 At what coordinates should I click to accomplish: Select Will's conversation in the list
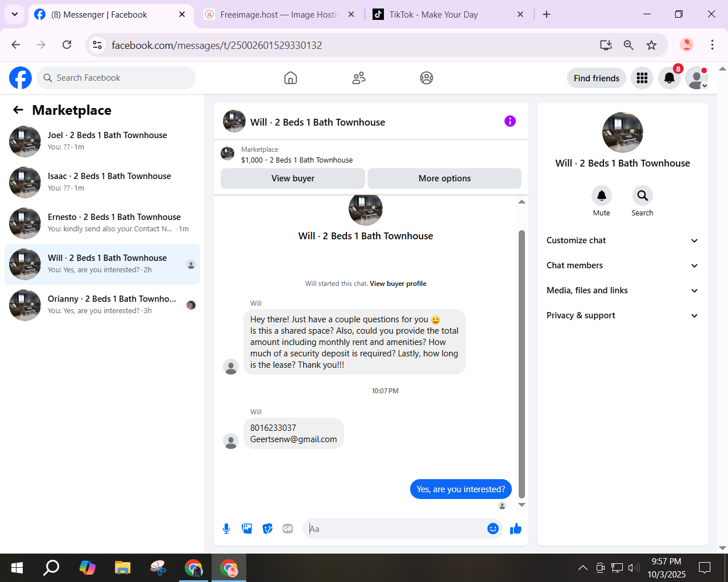pyautogui.click(x=102, y=264)
